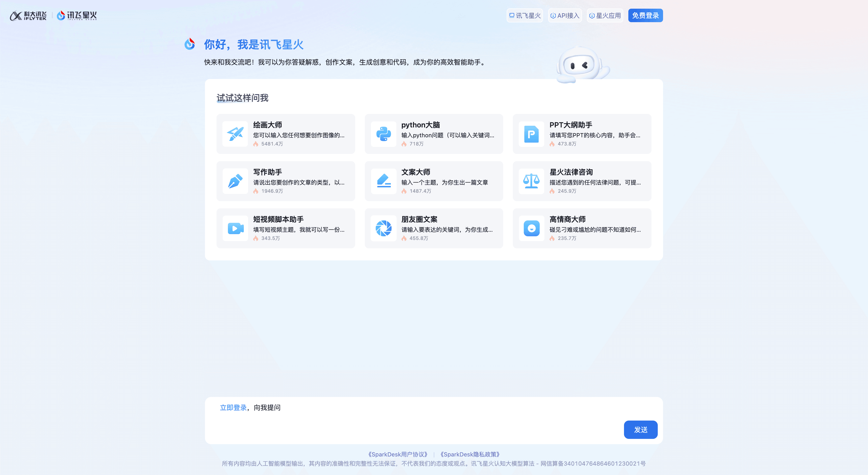Image resolution: width=868 pixels, height=475 pixels.
Task: Click the 235.7万 usage count
Action: (567, 238)
